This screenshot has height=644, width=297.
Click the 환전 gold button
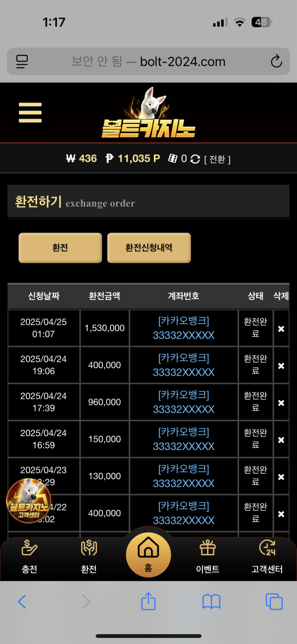(60, 248)
